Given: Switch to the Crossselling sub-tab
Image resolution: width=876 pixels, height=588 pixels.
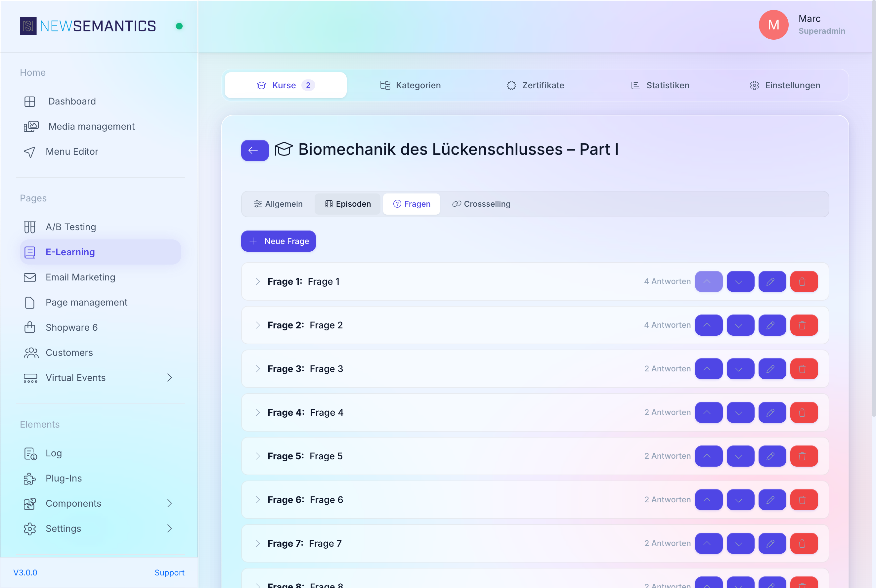Looking at the screenshot, I should pos(481,204).
